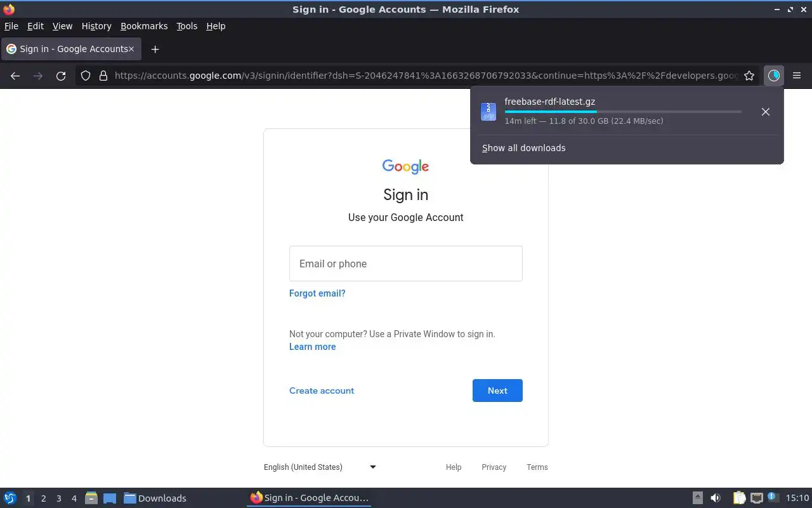Open the Tools menu
This screenshot has height=508, width=812.
187,26
